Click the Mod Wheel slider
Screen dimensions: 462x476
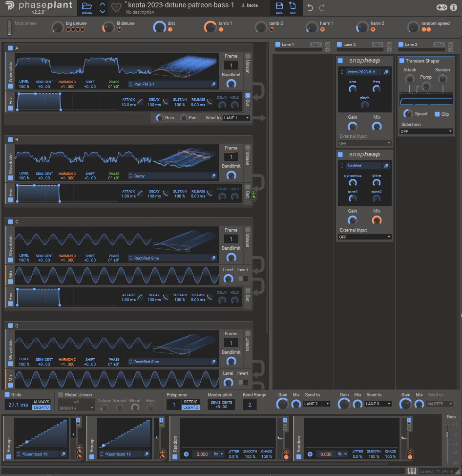click(9, 27)
